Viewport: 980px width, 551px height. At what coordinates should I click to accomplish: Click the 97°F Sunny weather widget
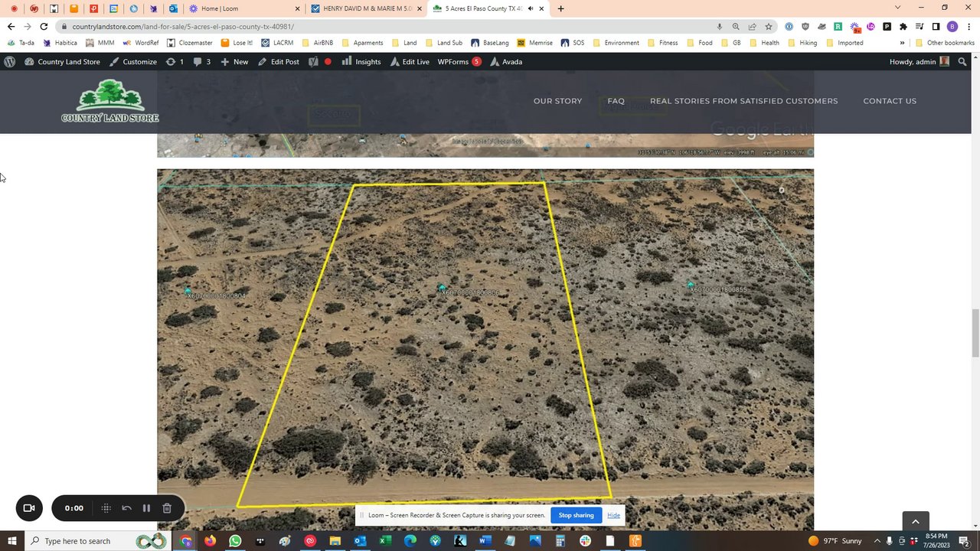click(x=835, y=541)
